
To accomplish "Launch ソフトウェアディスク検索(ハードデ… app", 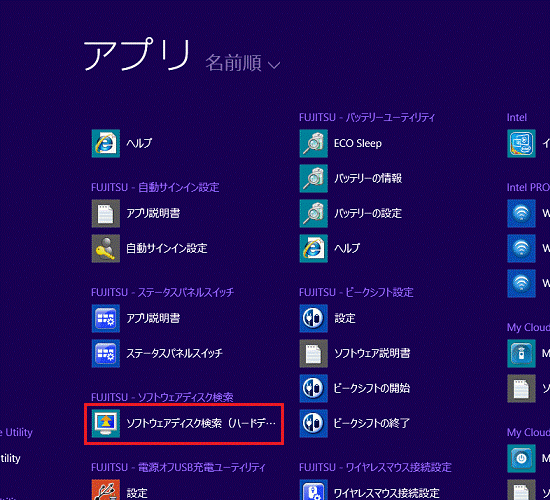I will tap(184, 424).
